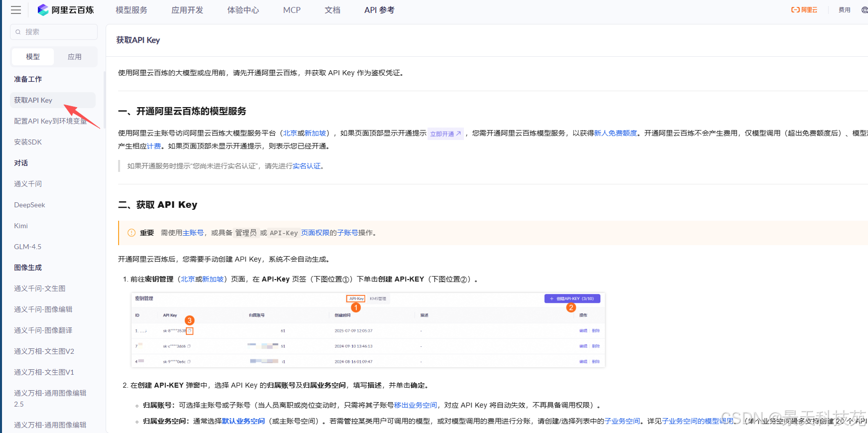Open the 移出业务空间 link
This screenshot has width=868, height=433.
pyautogui.click(x=416, y=405)
